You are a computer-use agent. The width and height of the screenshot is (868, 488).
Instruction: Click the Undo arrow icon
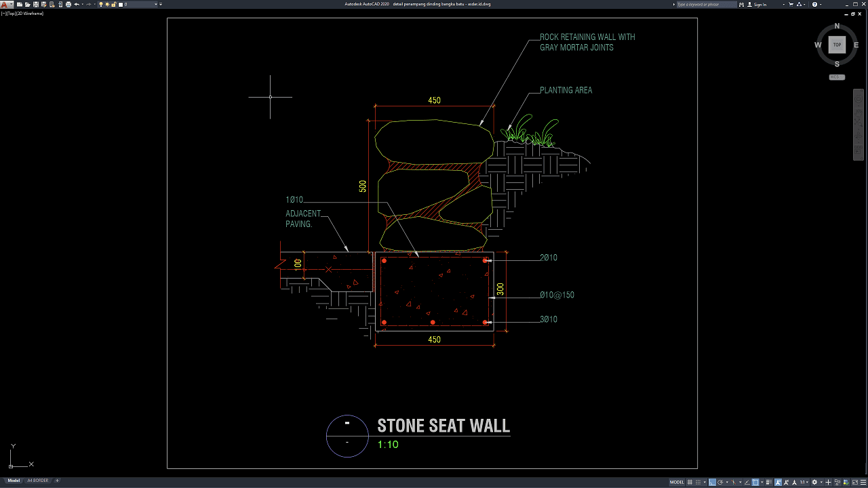click(x=77, y=4)
